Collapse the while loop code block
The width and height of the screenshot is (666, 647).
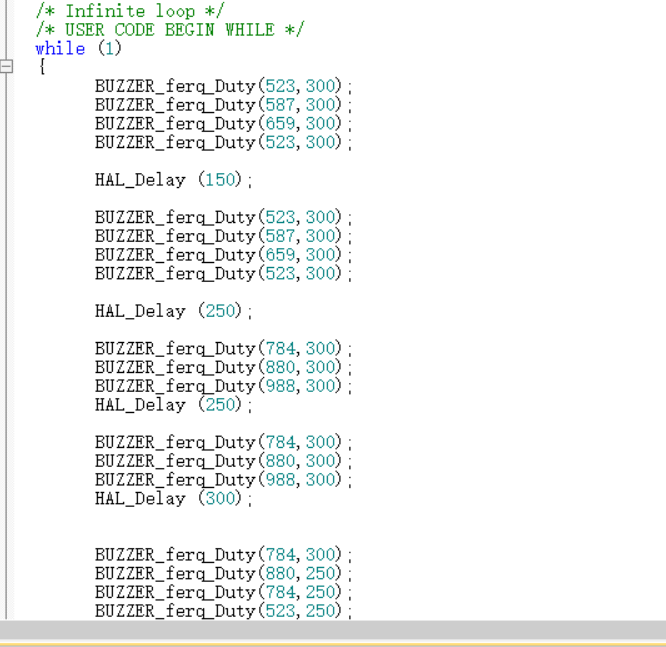(7, 67)
